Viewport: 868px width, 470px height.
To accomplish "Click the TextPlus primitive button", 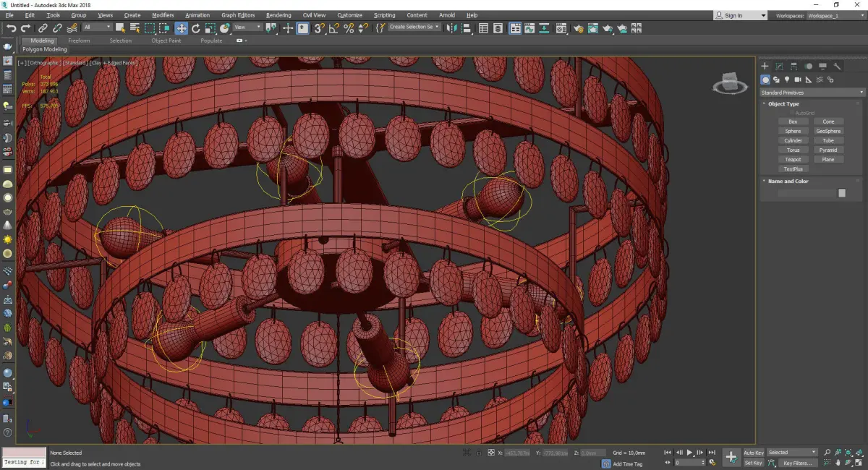I will click(x=793, y=169).
